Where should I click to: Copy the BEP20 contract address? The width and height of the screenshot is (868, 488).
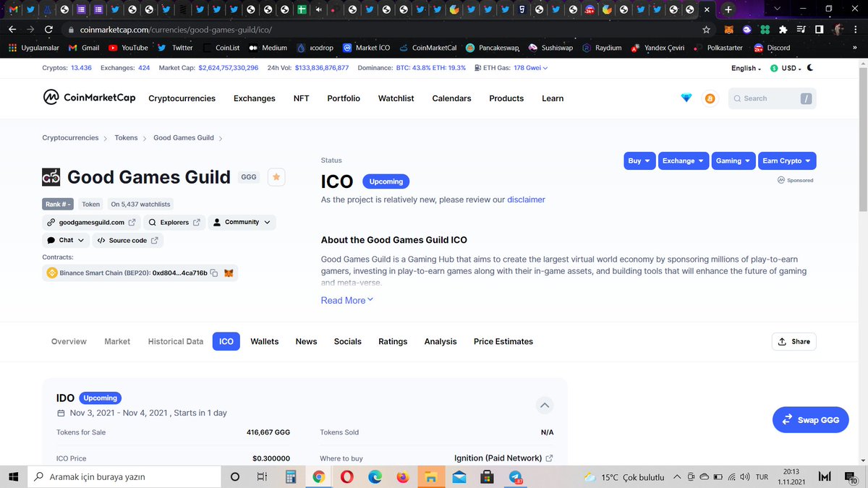pos(214,273)
